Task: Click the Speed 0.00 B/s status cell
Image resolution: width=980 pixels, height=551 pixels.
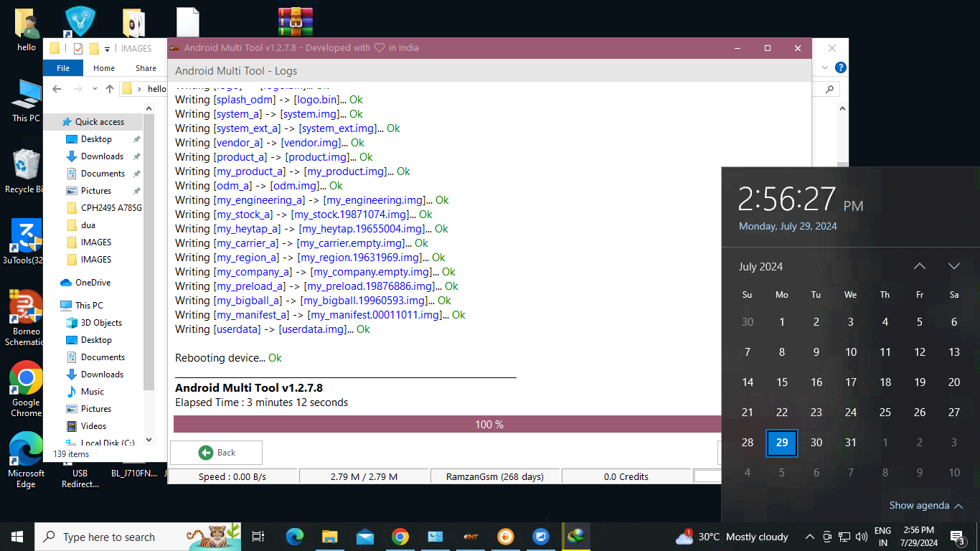Action: pyautogui.click(x=232, y=476)
